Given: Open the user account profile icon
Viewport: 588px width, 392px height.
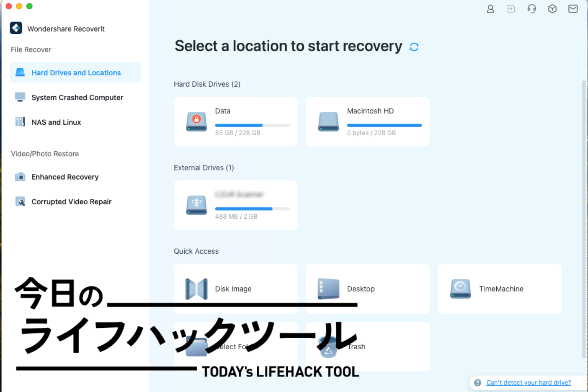Looking at the screenshot, I should point(490,9).
